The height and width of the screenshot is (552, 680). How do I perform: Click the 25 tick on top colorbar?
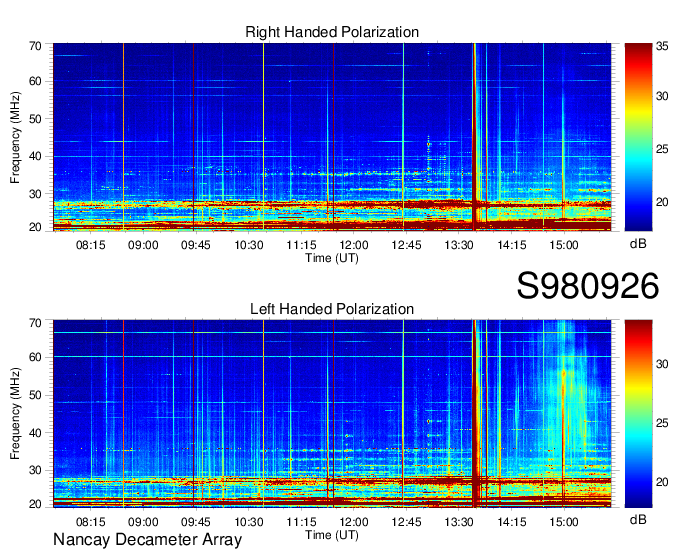tap(662, 150)
